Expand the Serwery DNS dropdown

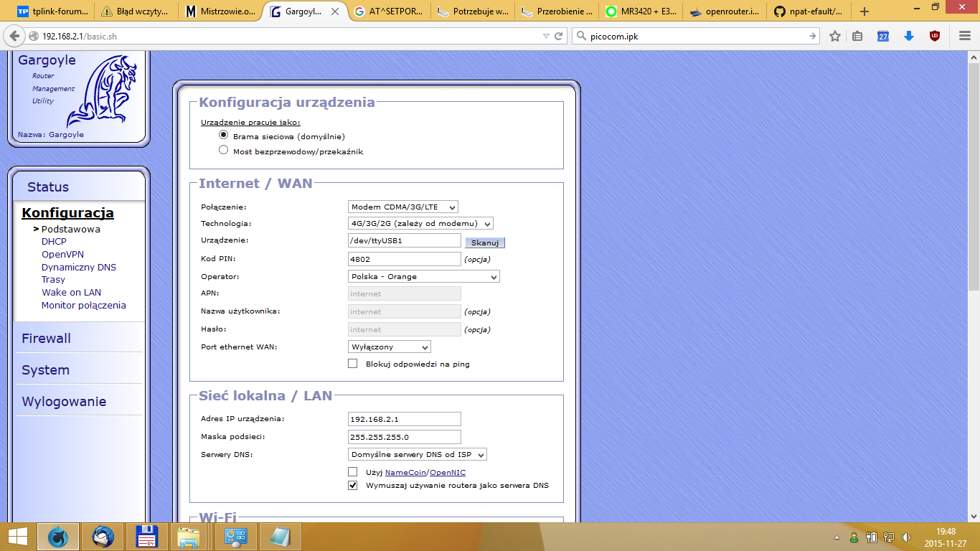[x=417, y=454]
